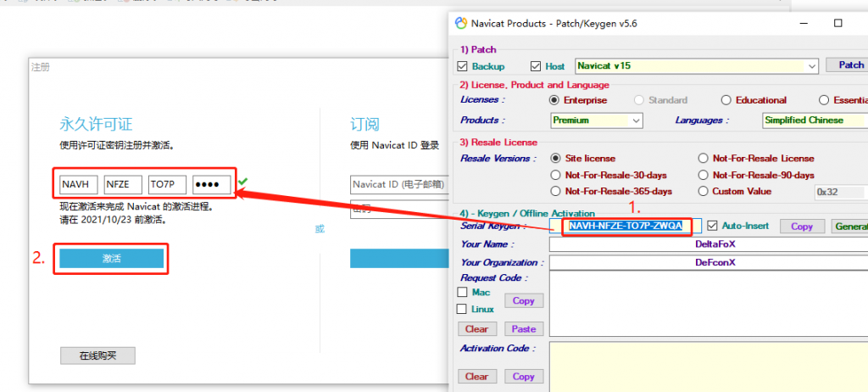Click the Navicat ID (电子邮箱) email field

point(399,185)
